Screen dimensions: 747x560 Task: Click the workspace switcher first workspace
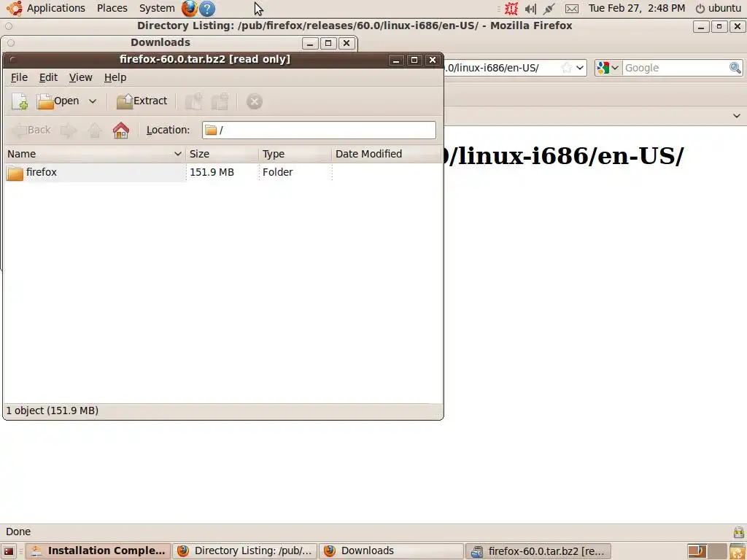tap(697, 551)
